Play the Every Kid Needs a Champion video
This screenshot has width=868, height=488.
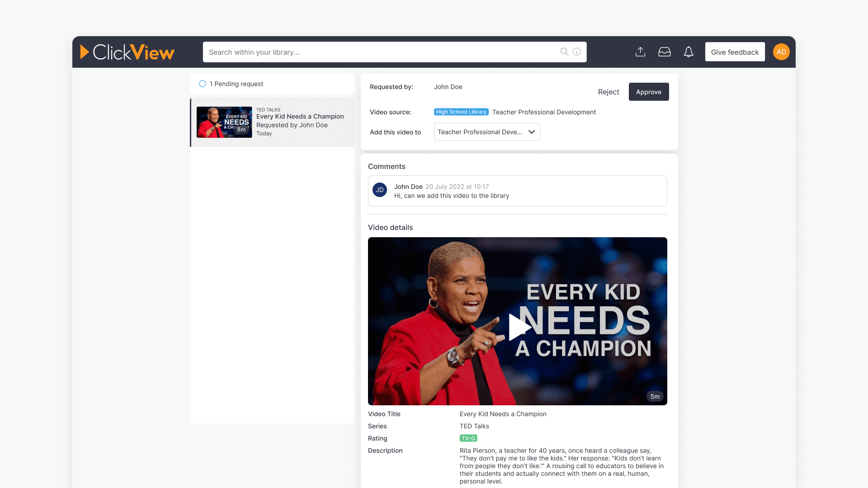[x=520, y=327]
